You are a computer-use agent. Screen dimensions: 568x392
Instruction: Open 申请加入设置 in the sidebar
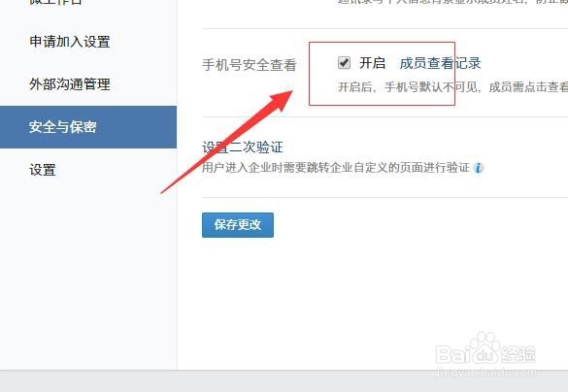(x=70, y=42)
